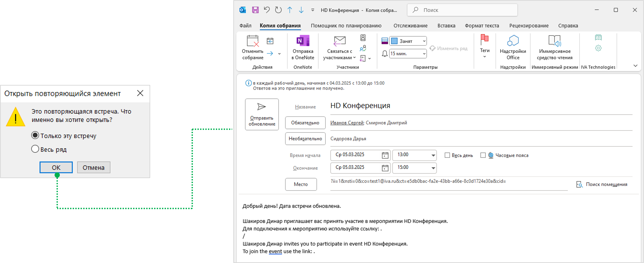Open the 'Файл' menu
This screenshot has height=263, width=644.
point(245,26)
